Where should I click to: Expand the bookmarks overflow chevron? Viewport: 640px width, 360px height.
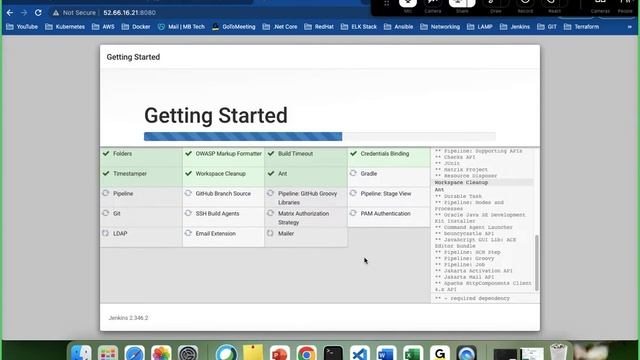tap(629, 27)
